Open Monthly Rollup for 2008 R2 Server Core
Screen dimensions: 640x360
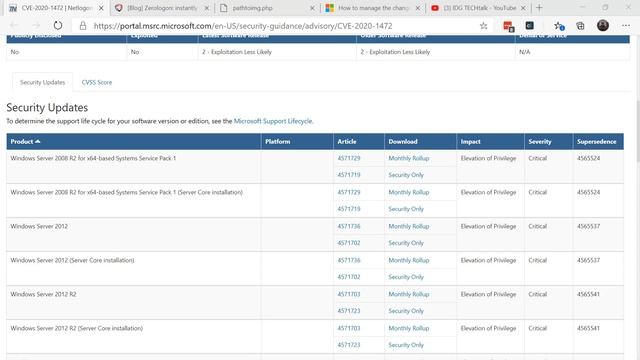(x=409, y=192)
